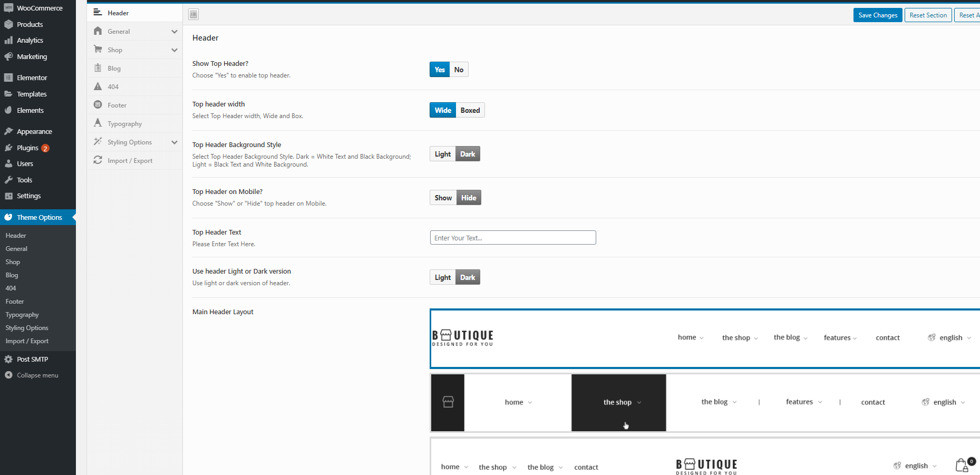Viewport: 980px width, 475px height.
Task: Click the Post SMTP gear icon
Action: (x=8, y=359)
